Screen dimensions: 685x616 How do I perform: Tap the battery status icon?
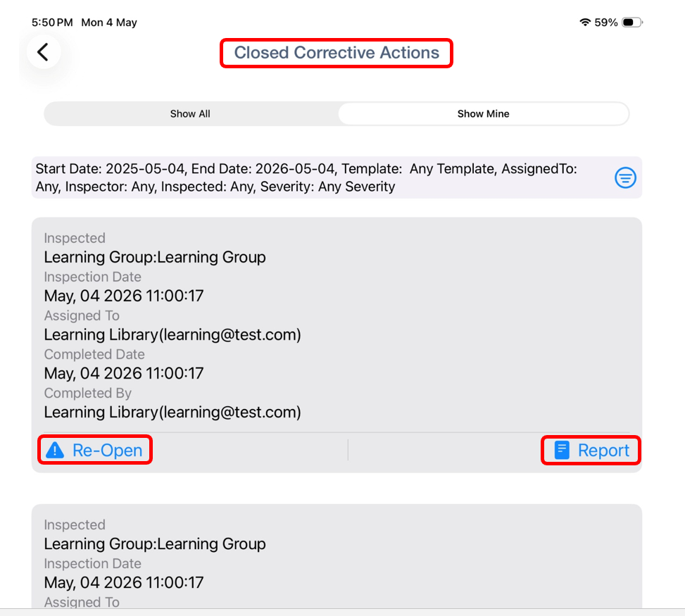[x=632, y=23]
